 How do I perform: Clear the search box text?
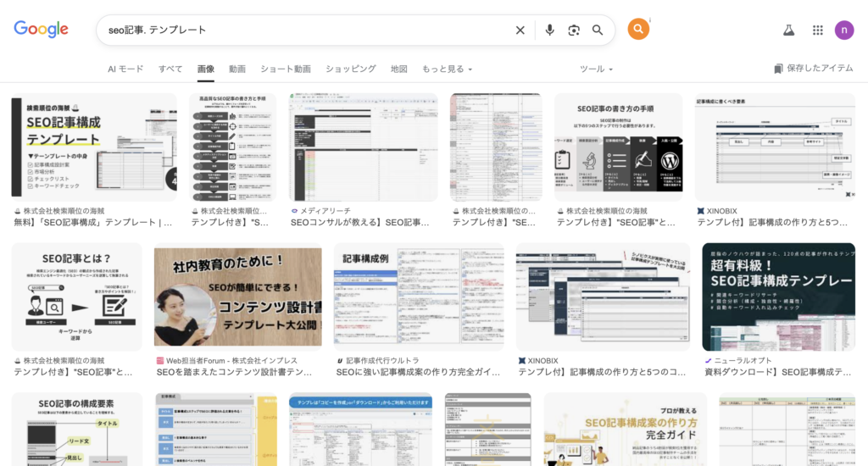click(x=520, y=31)
